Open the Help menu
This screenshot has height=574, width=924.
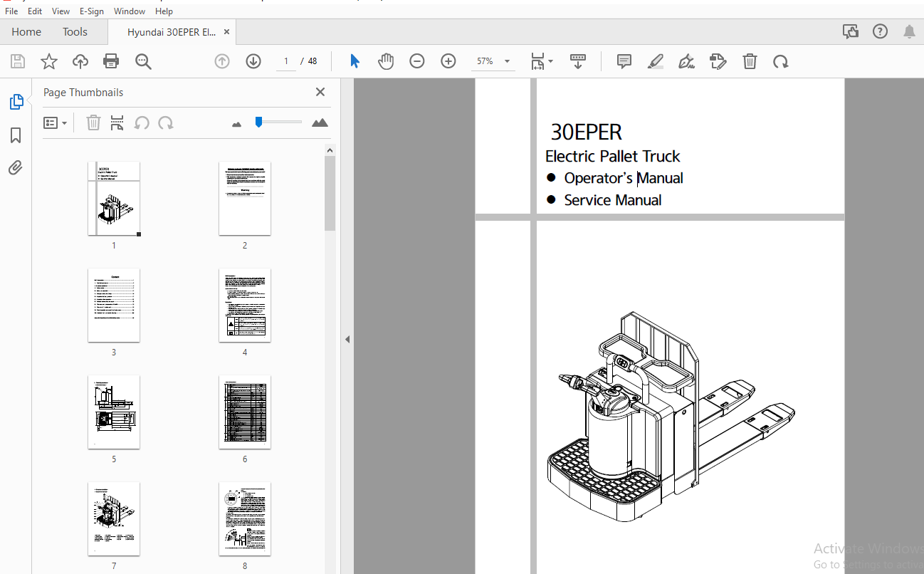click(164, 11)
